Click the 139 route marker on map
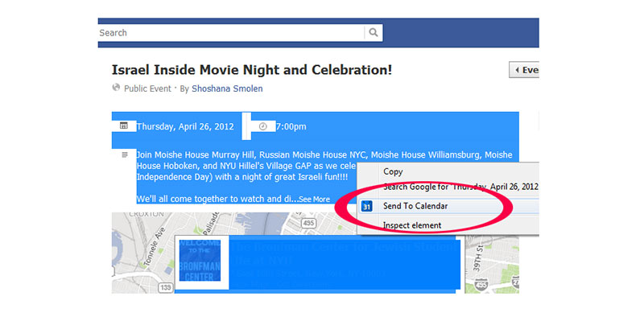The width and height of the screenshot is (644, 317). click(x=166, y=287)
